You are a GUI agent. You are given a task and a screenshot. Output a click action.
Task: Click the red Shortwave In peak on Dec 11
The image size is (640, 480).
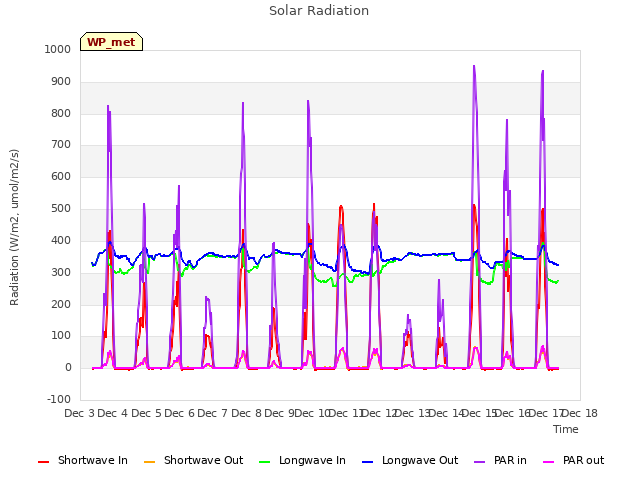[341, 208]
